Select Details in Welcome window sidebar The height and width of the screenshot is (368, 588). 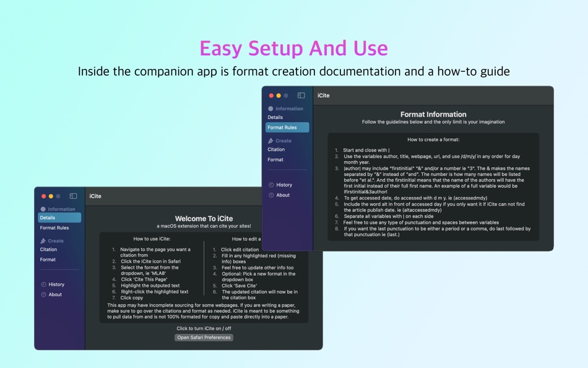(x=59, y=217)
